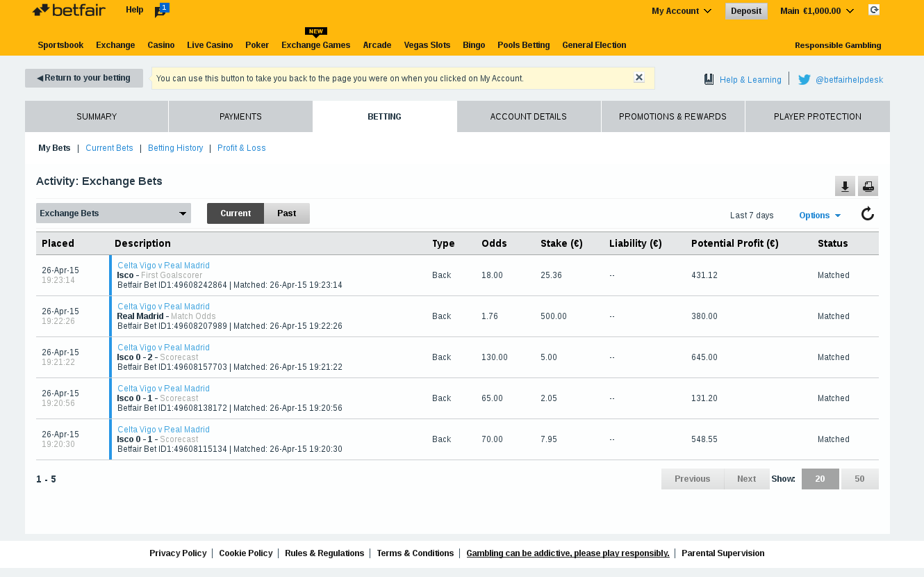Open the Player Protection tab
The height and width of the screenshot is (577, 924).
[818, 117]
